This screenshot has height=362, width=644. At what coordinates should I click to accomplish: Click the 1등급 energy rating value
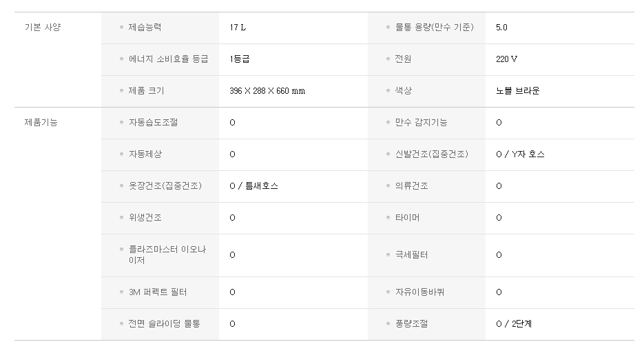point(240,59)
